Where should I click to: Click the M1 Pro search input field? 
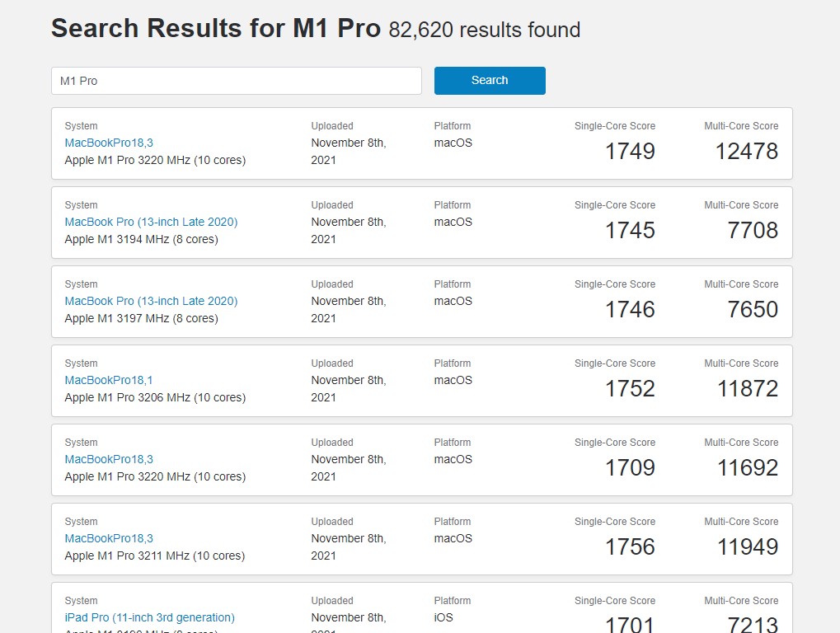point(237,81)
